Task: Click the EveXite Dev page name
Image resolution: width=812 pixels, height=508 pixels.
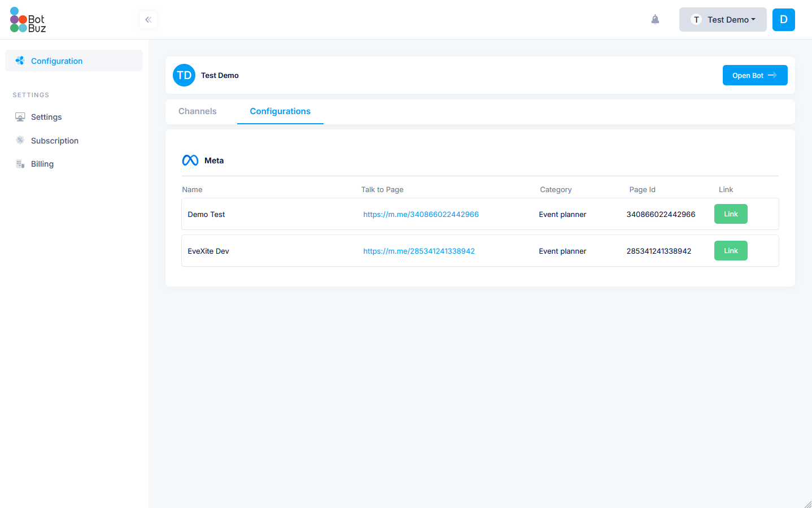Action: (x=208, y=251)
